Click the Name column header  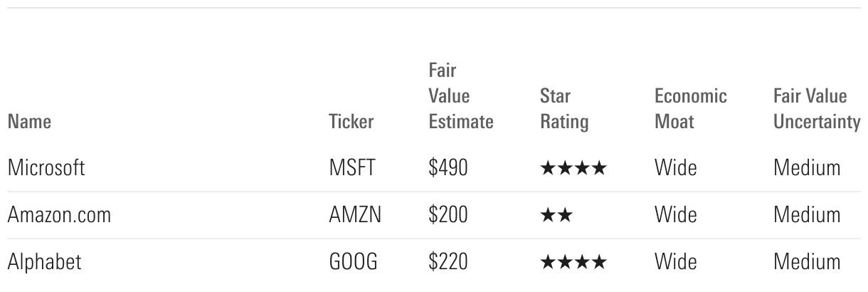pos(28,122)
